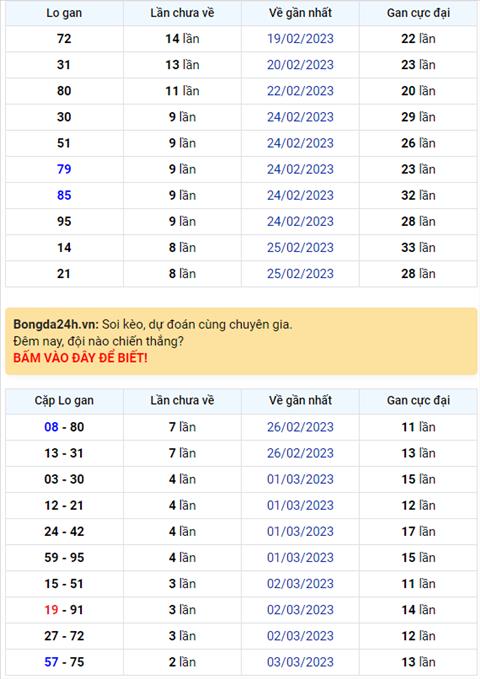This screenshot has width=480, height=679.
Task: Select the Cặp Lo gan column header
Action: click(x=64, y=401)
